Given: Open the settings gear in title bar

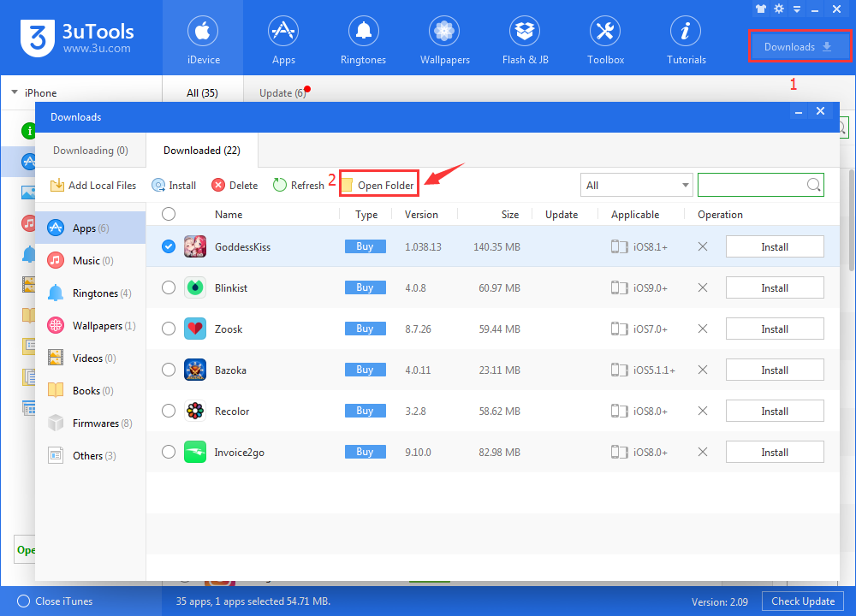Looking at the screenshot, I should (x=779, y=9).
